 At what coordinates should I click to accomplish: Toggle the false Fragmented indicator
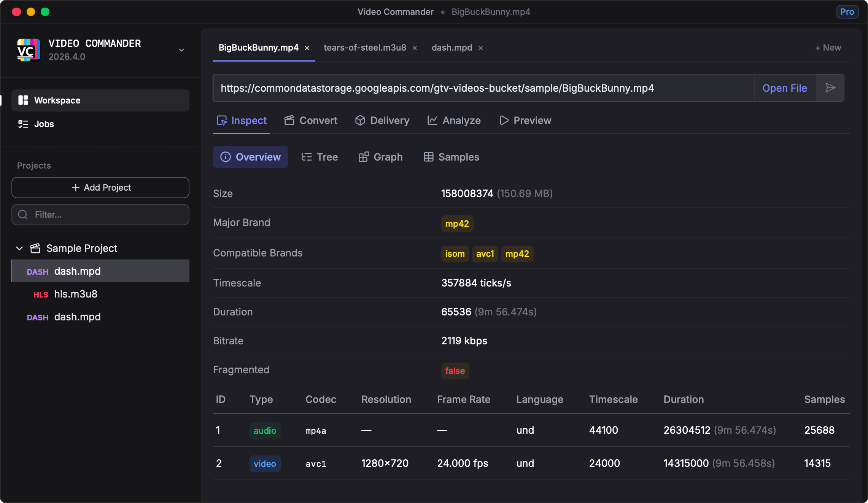coord(455,371)
